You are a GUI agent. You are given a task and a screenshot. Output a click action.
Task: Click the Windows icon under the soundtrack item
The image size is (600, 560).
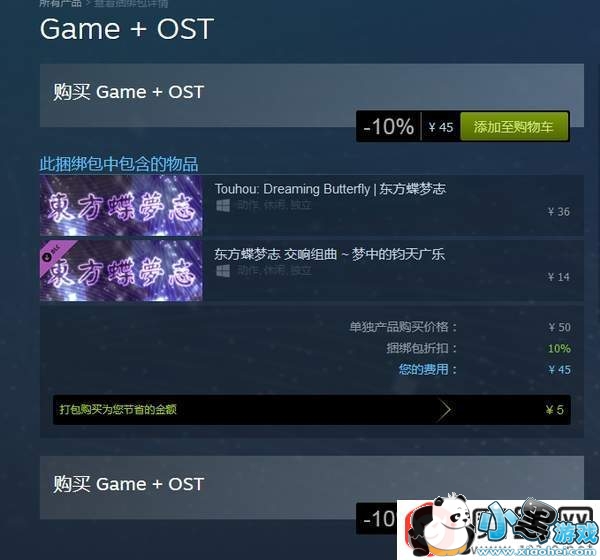click(223, 271)
